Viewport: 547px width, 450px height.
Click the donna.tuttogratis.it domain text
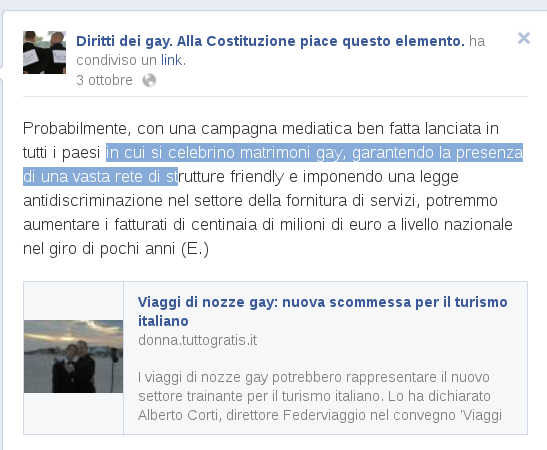[197, 340]
